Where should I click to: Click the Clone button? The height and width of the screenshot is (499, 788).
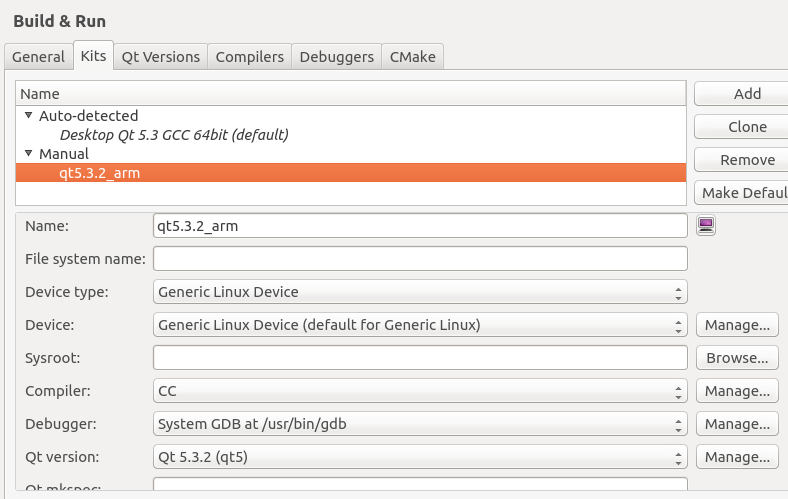pos(742,127)
